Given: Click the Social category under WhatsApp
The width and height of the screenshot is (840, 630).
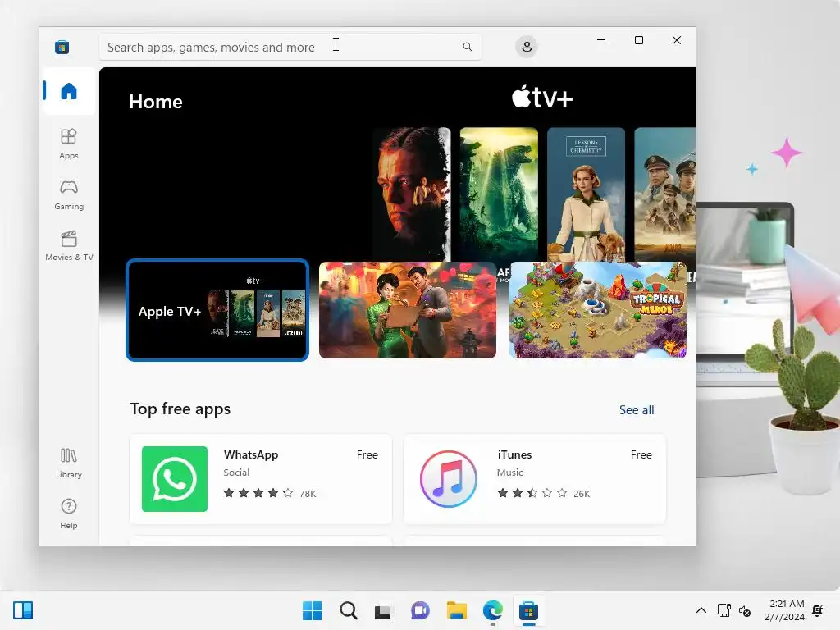Looking at the screenshot, I should [x=236, y=472].
